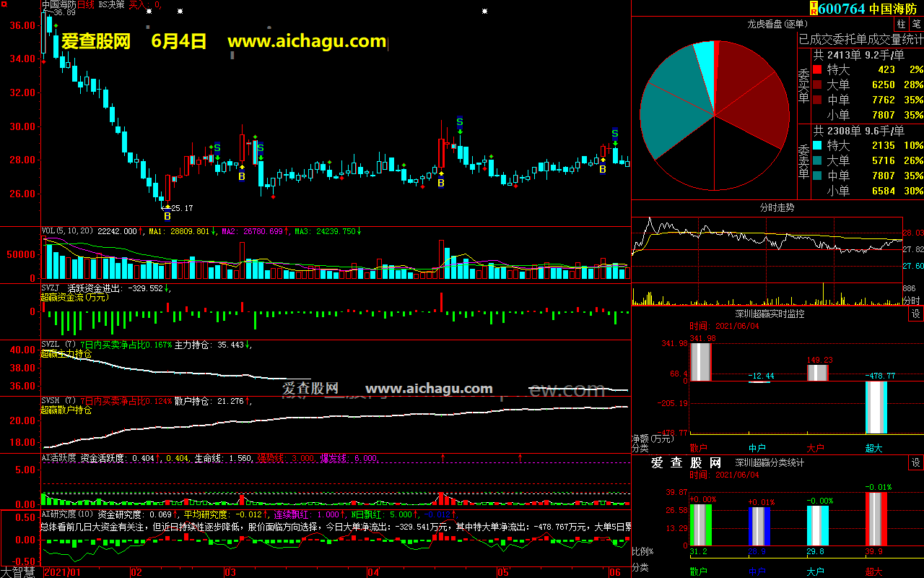Image resolution: width=924 pixels, height=578 pixels.
Task: Click the 已成交委托单成交量统计 heading
Action: click(860, 39)
